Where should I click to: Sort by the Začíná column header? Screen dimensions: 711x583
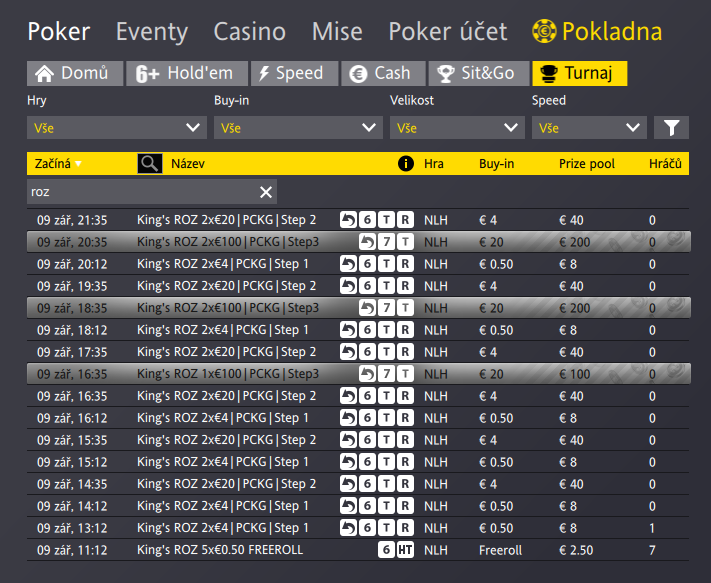(54, 163)
